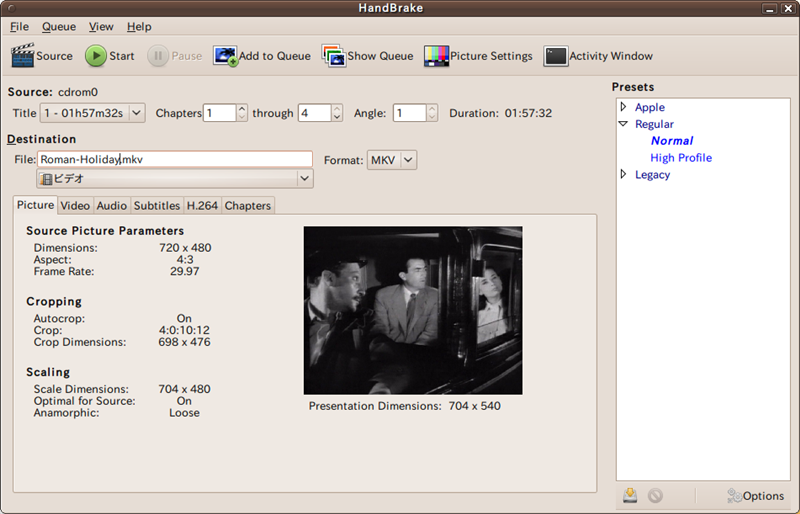Click the through chapter input field
The height and width of the screenshot is (514, 800).
pos(315,113)
